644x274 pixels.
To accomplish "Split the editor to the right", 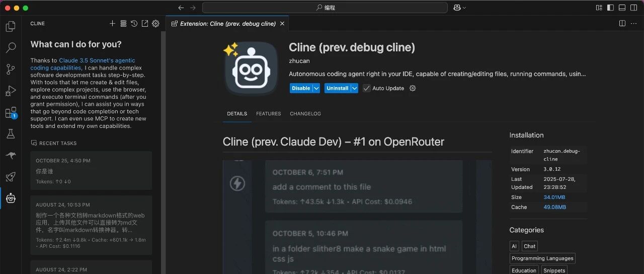I will click(622, 24).
